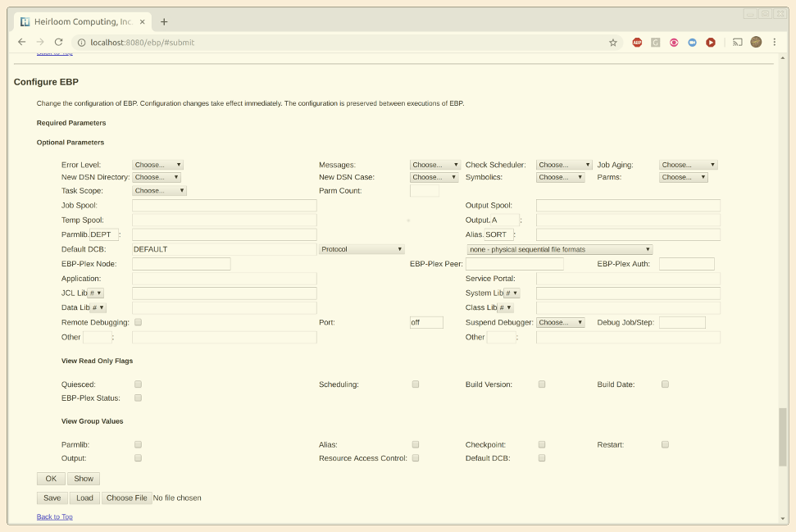
Task: Click the Output Spool input field
Action: [628, 206]
